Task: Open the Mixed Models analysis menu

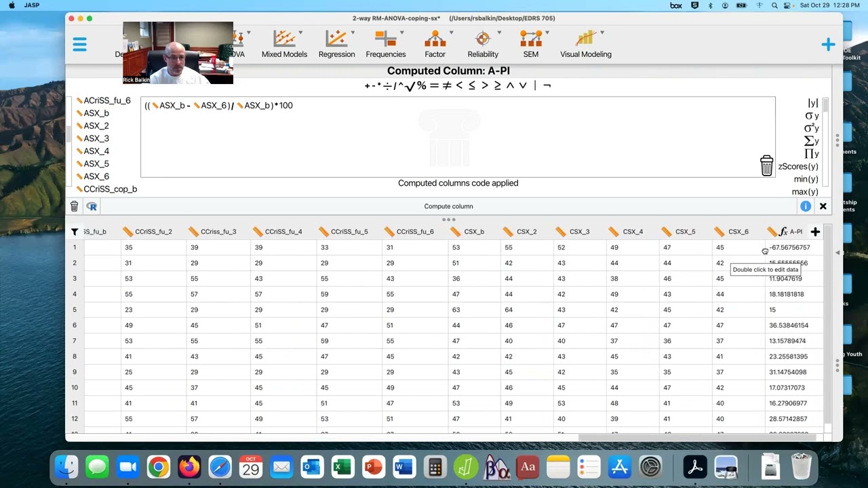Action: tap(284, 44)
